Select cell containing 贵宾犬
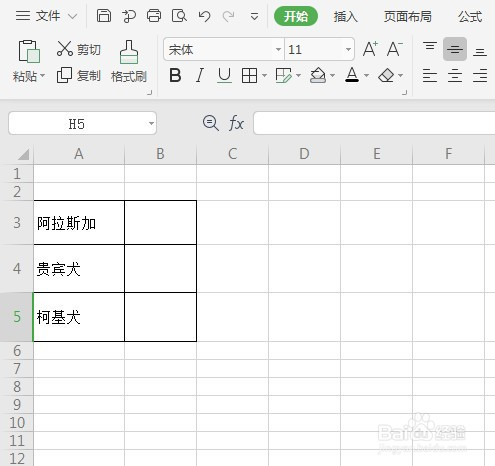The image size is (495, 466). tap(79, 269)
